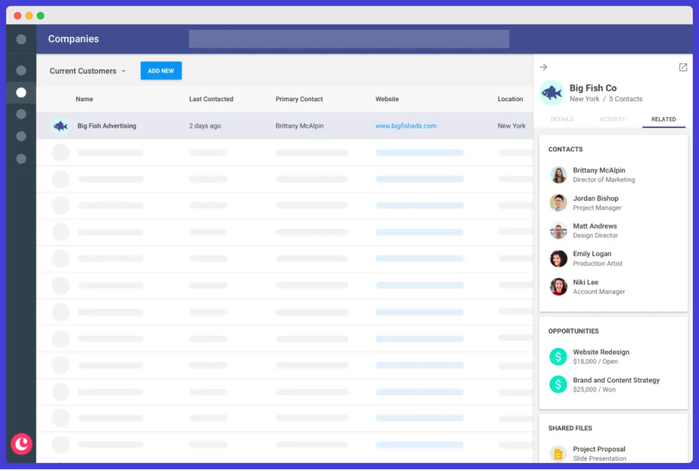Open the Current Customers filter dropdown
The height and width of the screenshot is (471, 699).
[x=87, y=71]
